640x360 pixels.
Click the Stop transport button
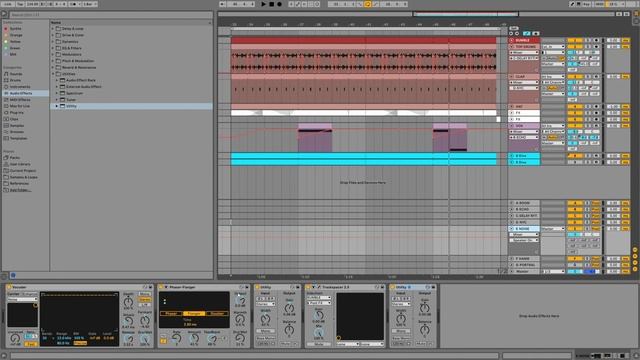(x=271, y=4)
